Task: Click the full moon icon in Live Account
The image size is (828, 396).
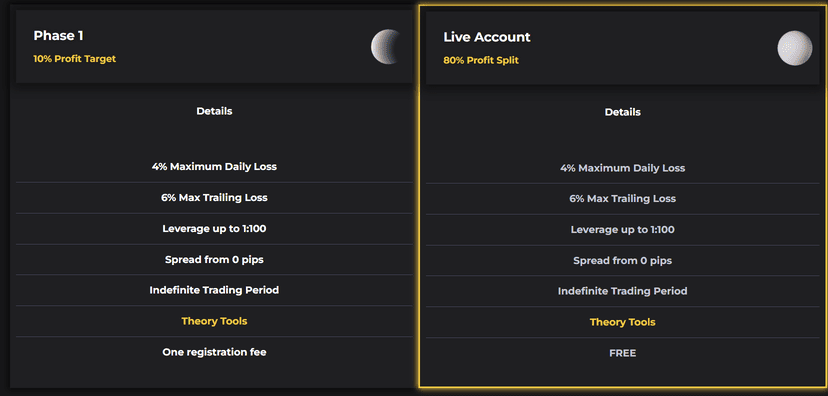Action: pyautogui.click(x=795, y=48)
